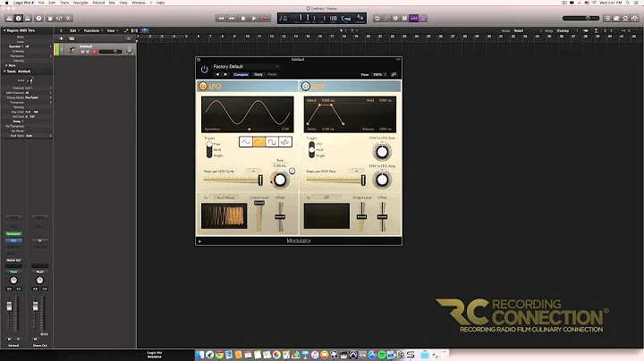Toggle the Modulator plugin power button

coord(204,70)
